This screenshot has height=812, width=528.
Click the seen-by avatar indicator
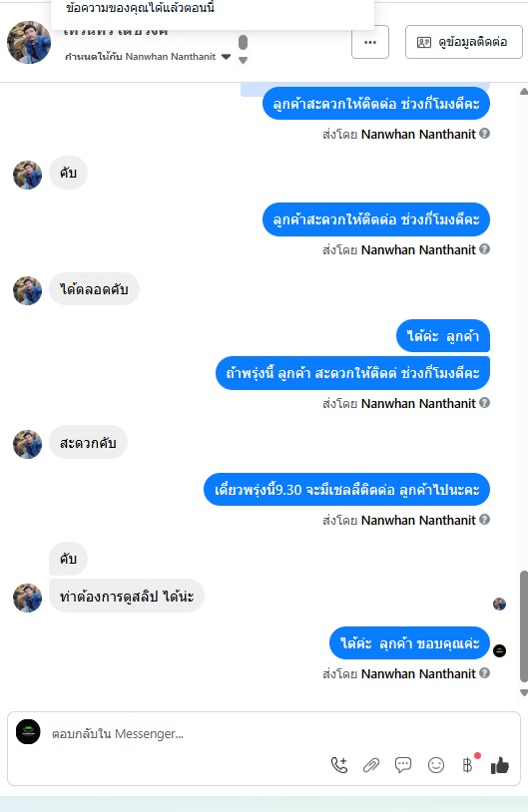499,604
